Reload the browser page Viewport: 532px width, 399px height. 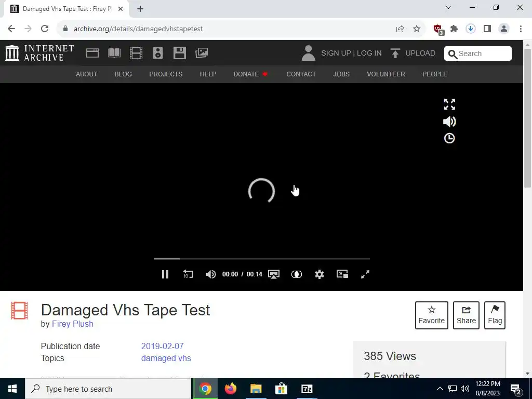45,29
